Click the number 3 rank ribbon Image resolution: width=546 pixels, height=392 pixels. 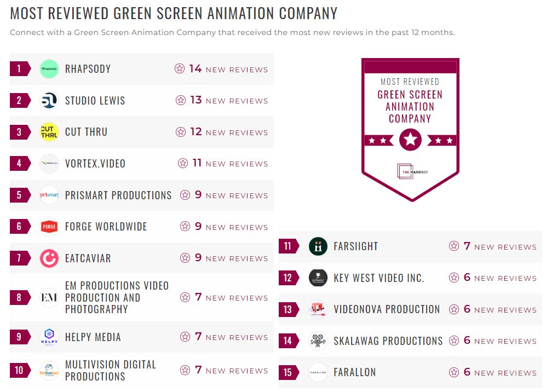(x=20, y=132)
